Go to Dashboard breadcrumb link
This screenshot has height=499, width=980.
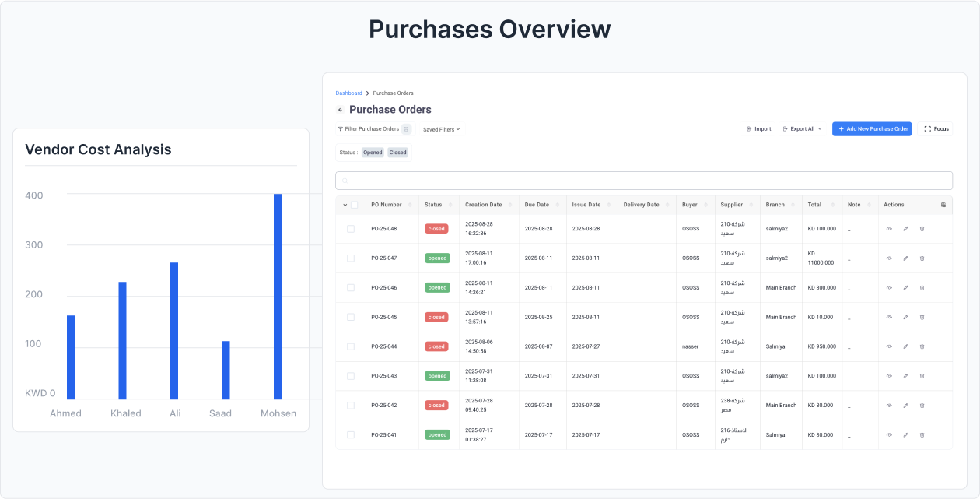(348, 93)
